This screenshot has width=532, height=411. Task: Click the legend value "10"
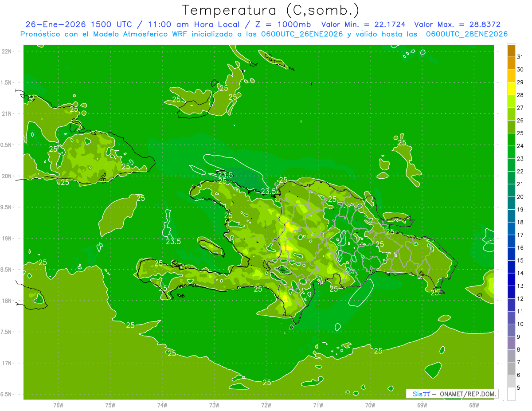click(x=520, y=324)
